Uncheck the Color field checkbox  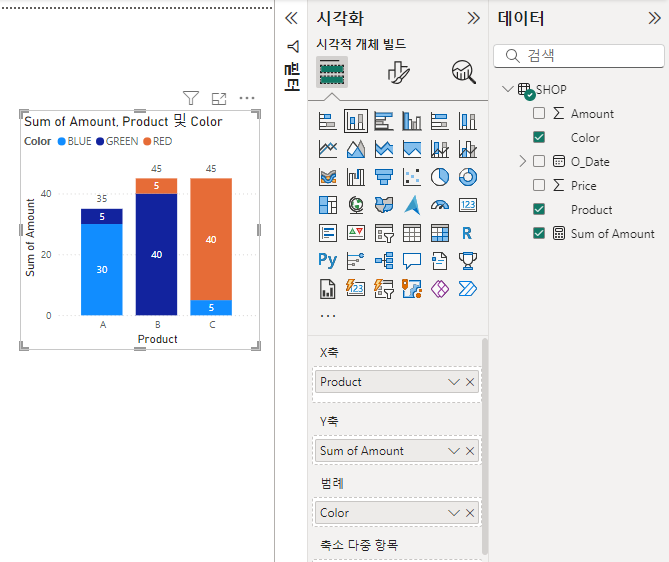(x=539, y=137)
